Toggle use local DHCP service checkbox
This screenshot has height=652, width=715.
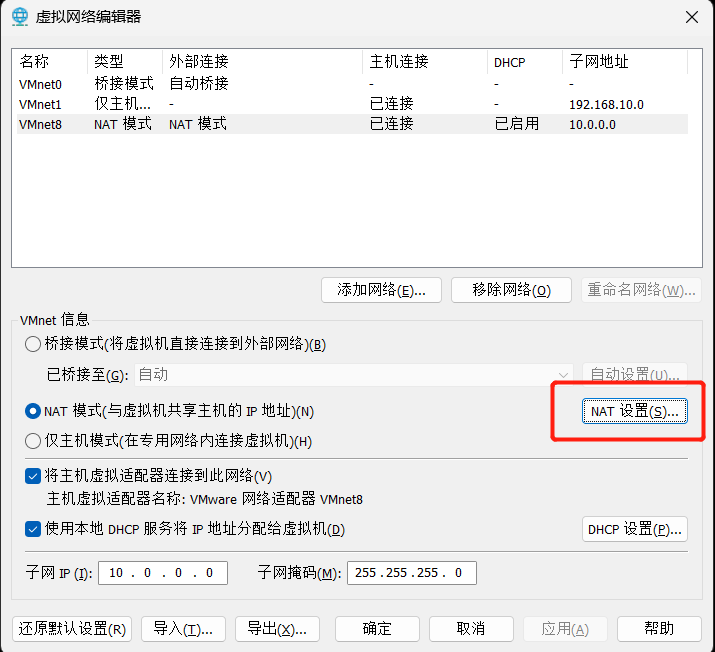pos(33,529)
